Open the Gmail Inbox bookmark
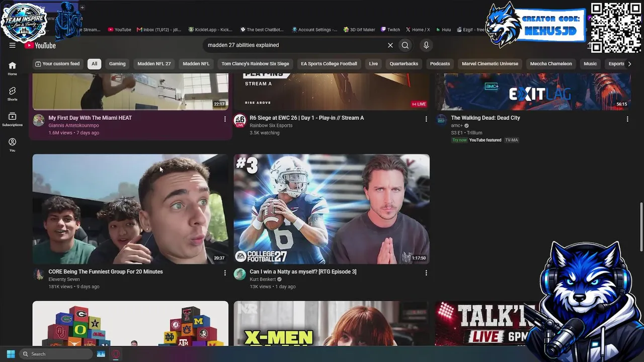The width and height of the screenshot is (644, 362). pos(158,30)
